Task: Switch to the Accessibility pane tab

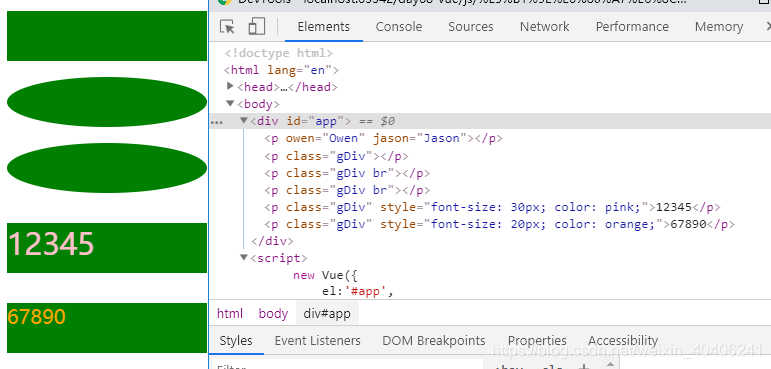Action: point(623,340)
